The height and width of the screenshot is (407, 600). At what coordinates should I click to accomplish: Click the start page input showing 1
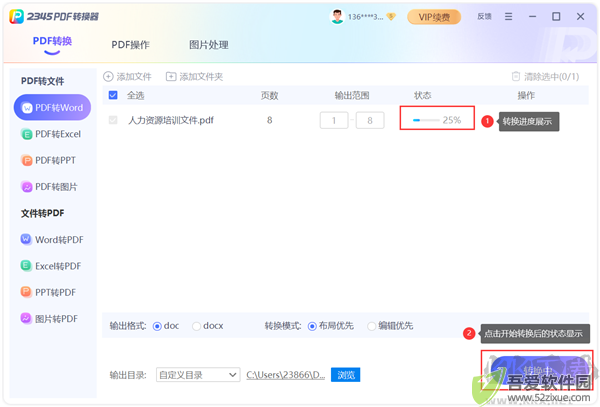coord(334,120)
